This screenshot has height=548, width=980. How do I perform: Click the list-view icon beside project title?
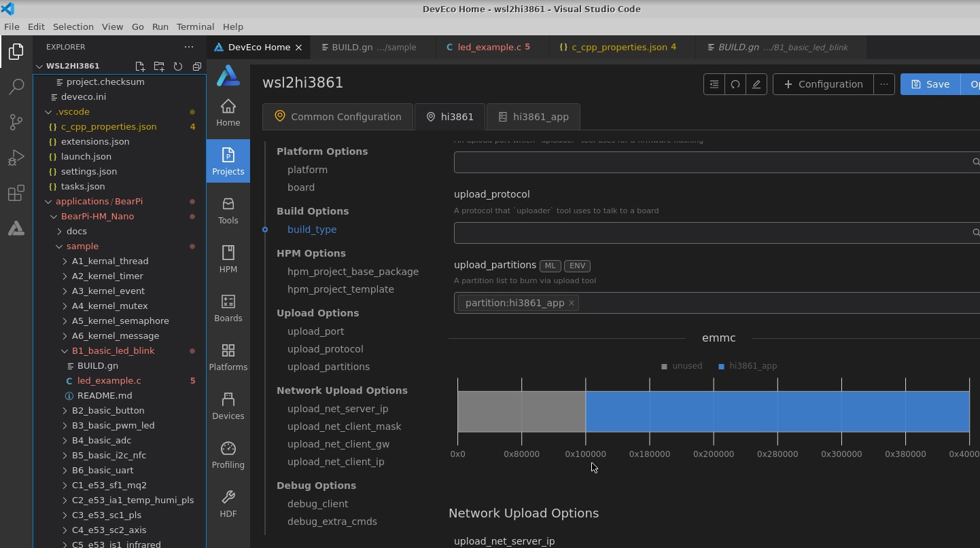click(x=714, y=84)
